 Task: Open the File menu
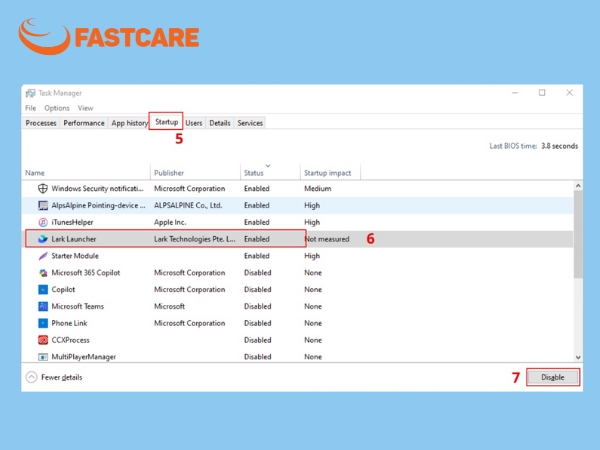pyautogui.click(x=31, y=108)
